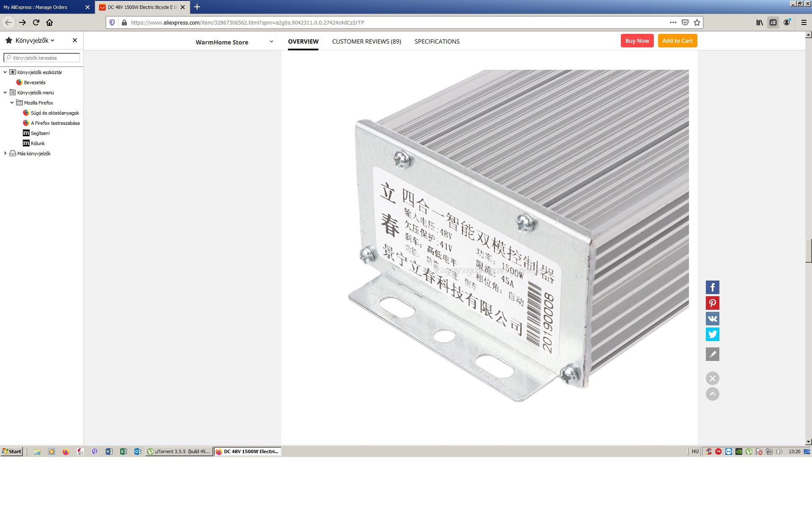Bookmark this page with the star icon
The width and height of the screenshot is (812, 512).
(697, 22)
